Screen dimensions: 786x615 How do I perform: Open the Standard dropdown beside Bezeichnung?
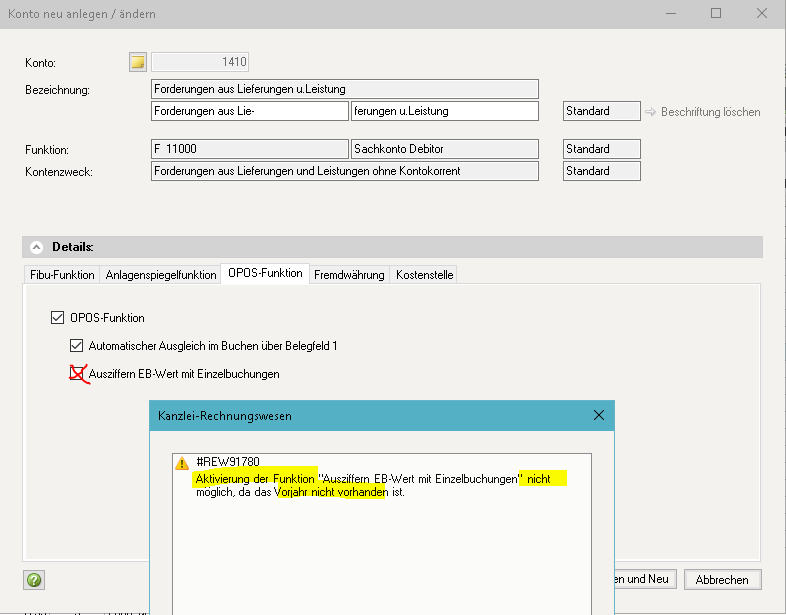pos(601,111)
